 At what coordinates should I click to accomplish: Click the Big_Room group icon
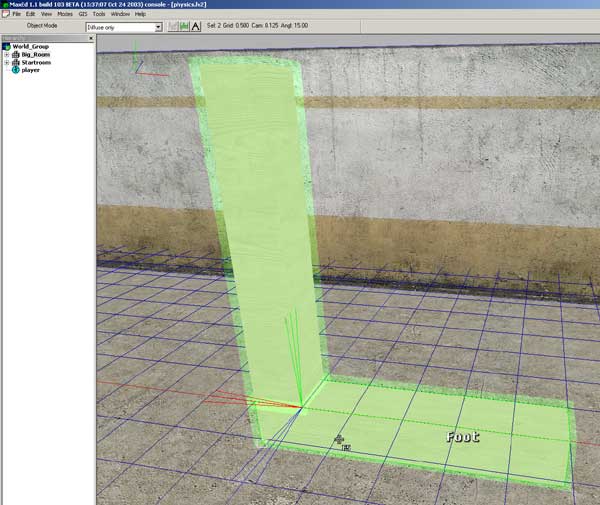click(x=16, y=54)
